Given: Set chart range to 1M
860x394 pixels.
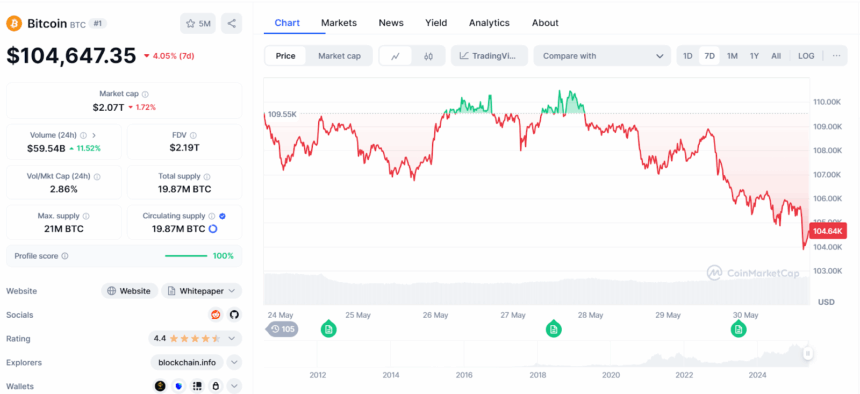Looking at the screenshot, I should pyautogui.click(x=732, y=56).
